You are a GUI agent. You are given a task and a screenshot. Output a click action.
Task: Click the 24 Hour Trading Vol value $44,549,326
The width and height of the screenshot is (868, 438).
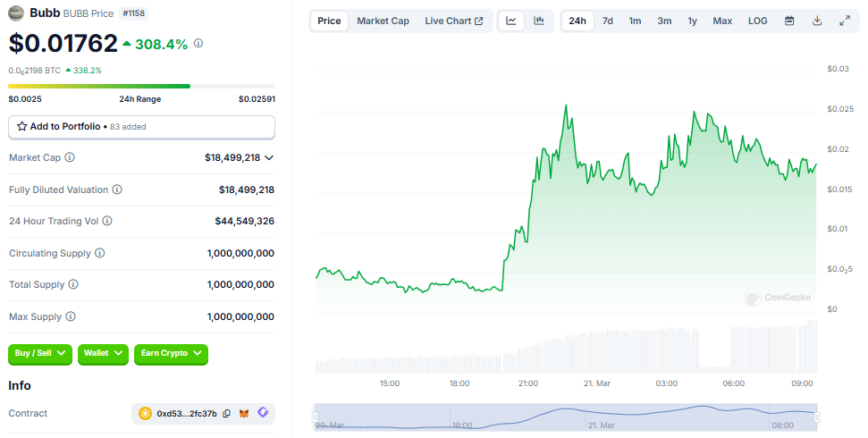click(x=245, y=222)
